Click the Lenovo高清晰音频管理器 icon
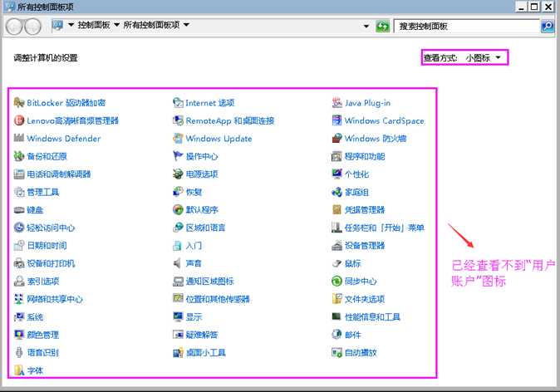Image resolution: width=560 pixels, height=392 pixels. tap(19, 120)
